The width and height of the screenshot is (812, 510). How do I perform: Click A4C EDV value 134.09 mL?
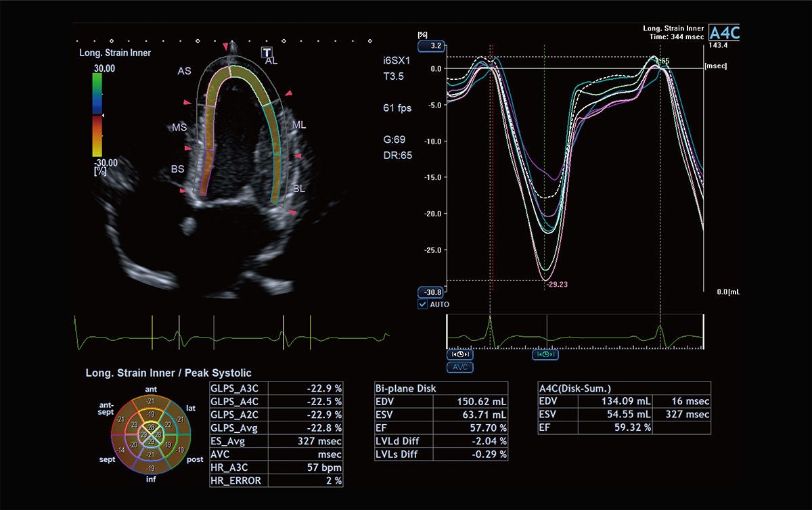pos(626,402)
